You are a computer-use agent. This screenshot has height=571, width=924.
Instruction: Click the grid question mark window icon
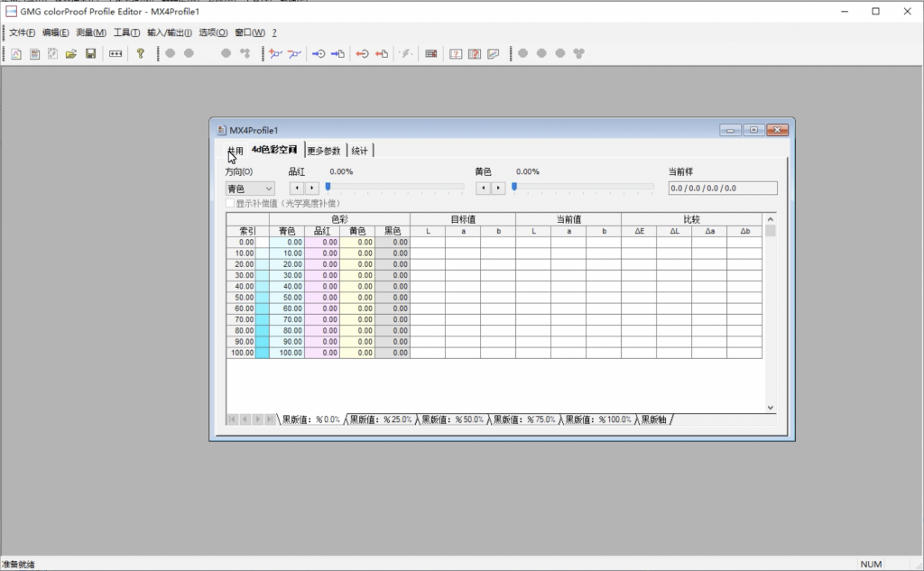475,53
